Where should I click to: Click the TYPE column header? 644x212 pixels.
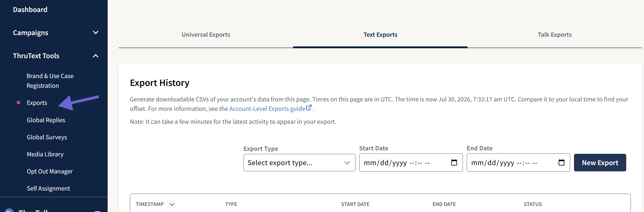click(x=231, y=204)
